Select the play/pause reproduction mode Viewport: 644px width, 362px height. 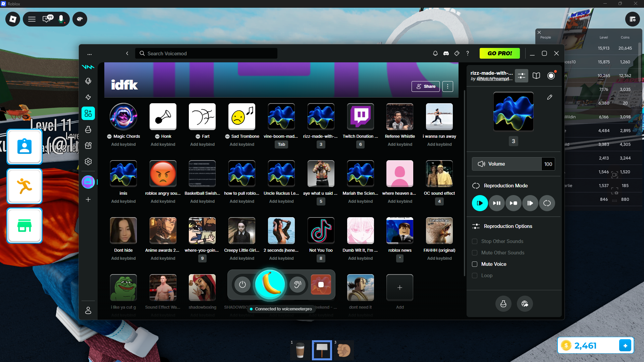point(497,203)
